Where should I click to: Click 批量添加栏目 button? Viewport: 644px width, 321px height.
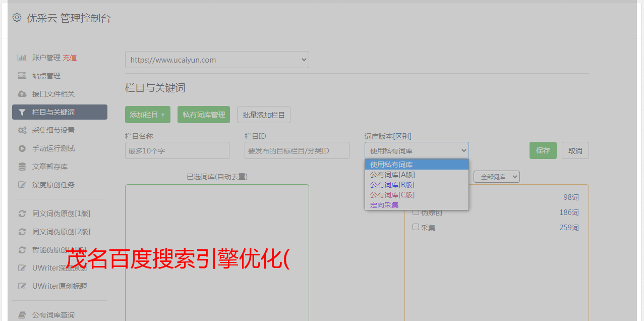click(x=264, y=115)
